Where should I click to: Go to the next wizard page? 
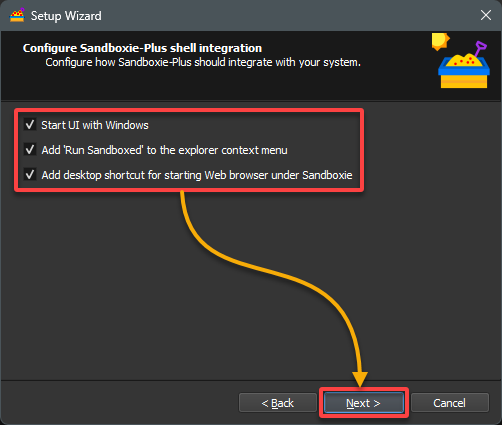363,403
